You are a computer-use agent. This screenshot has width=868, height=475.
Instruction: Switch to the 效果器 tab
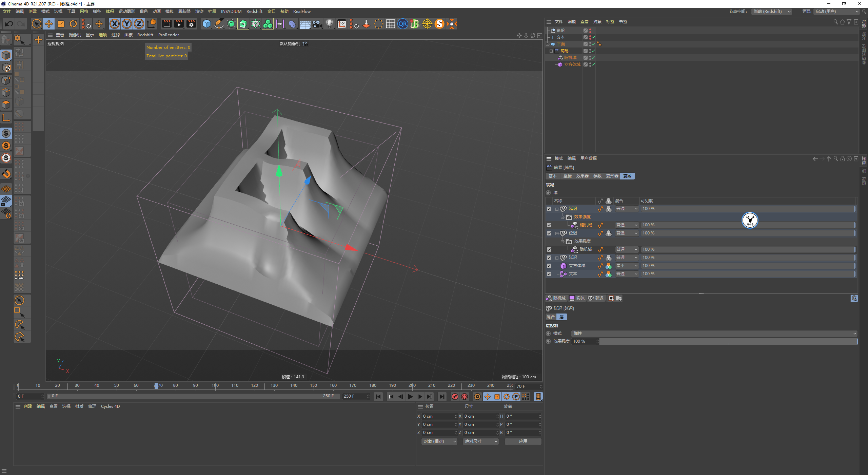pyautogui.click(x=582, y=176)
